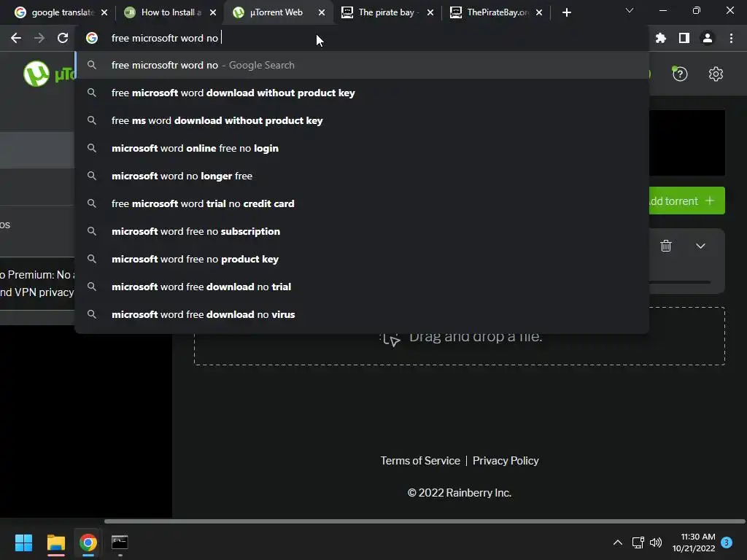Show hidden system tray icons
747x560 pixels.
point(617,542)
